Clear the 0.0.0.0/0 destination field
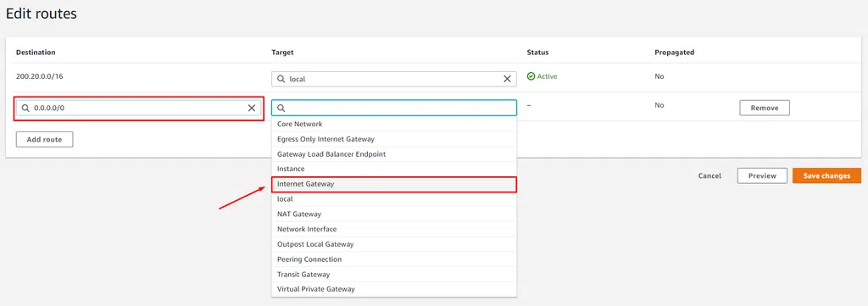Viewport: 868px width, 306px height. coord(251,108)
